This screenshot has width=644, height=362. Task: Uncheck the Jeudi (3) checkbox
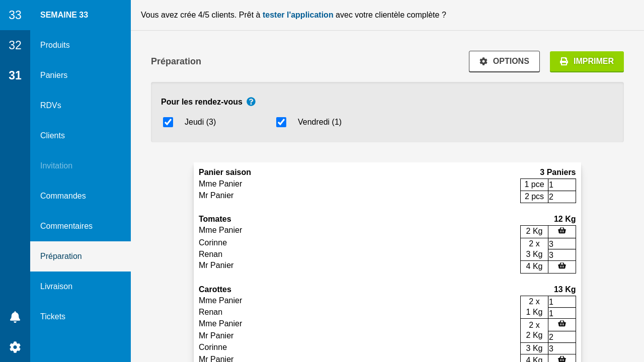pyautogui.click(x=168, y=122)
